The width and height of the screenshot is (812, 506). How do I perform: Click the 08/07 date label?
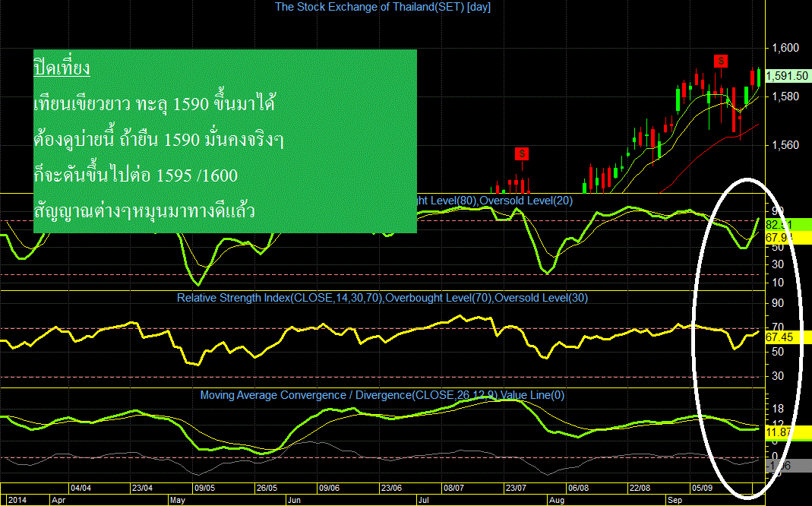(x=453, y=488)
